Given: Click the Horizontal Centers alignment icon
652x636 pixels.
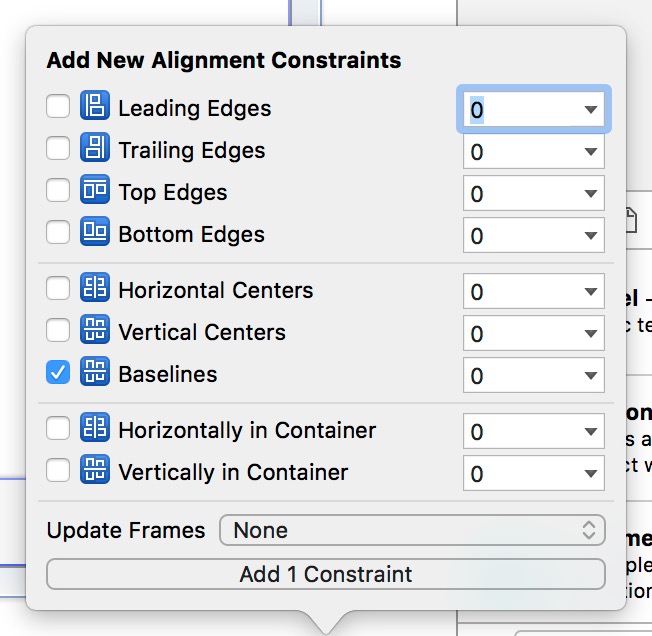Looking at the screenshot, I should coord(94,290).
